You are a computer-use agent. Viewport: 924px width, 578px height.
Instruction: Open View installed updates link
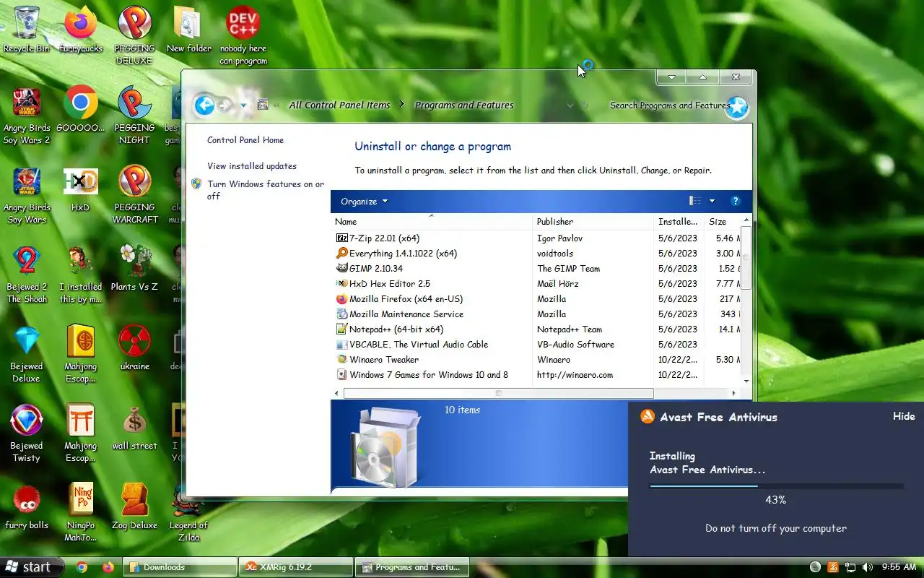tap(252, 166)
